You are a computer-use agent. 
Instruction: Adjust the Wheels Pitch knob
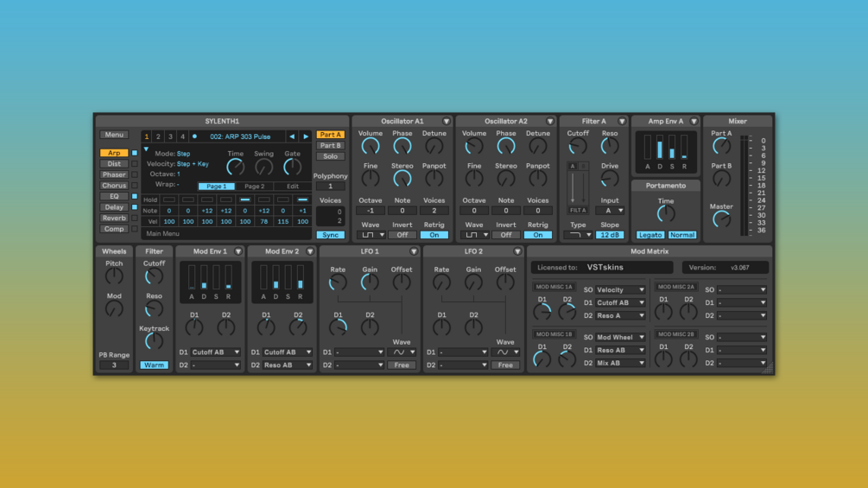coord(114,276)
